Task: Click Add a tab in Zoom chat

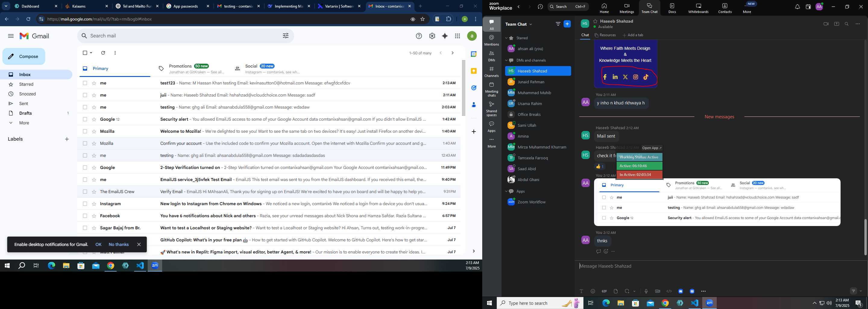Action: (633, 35)
